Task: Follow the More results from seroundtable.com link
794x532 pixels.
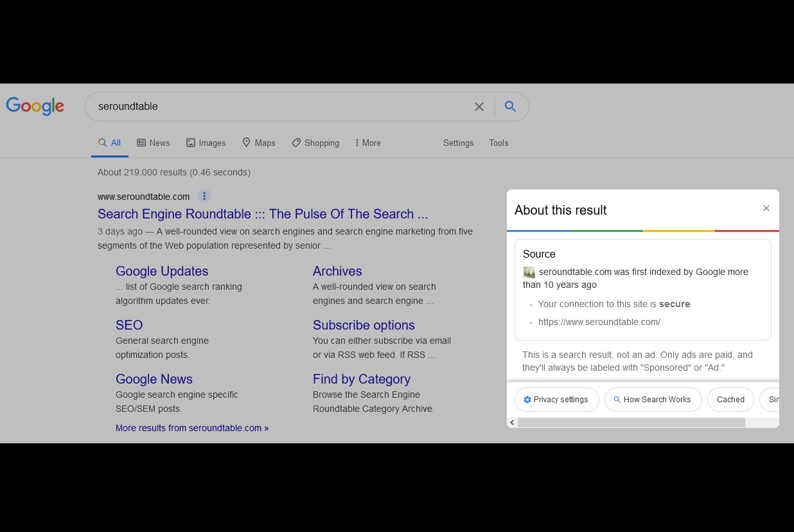Action: (x=191, y=427)
